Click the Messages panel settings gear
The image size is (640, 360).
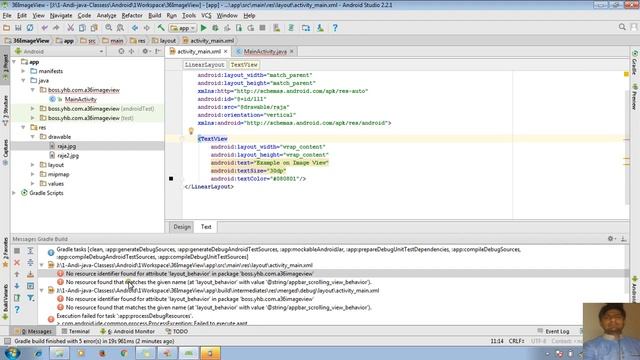(x=611, y=239)
